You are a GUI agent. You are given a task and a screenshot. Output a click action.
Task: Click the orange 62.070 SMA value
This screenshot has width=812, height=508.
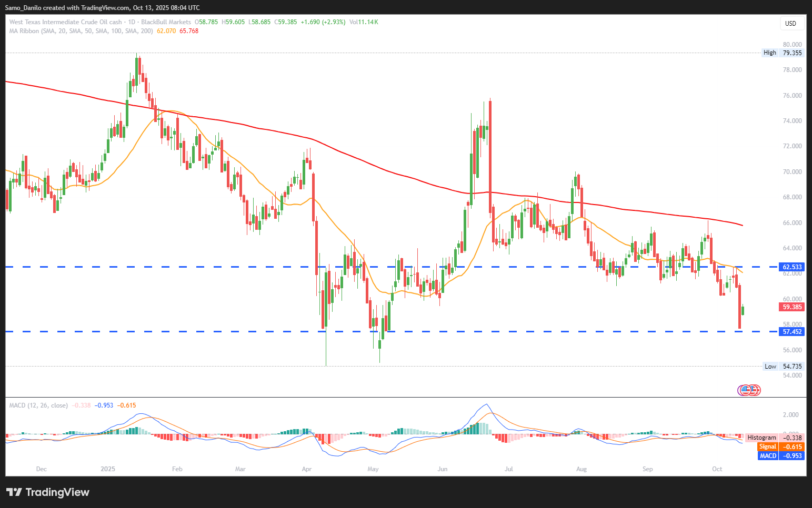point(166,31)
